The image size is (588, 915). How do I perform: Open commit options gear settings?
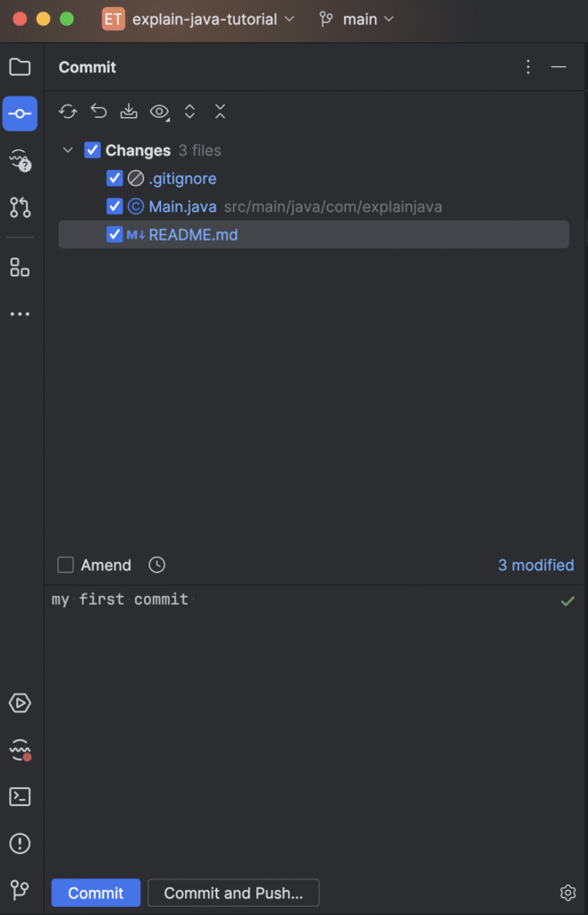[x=567, y=893]
